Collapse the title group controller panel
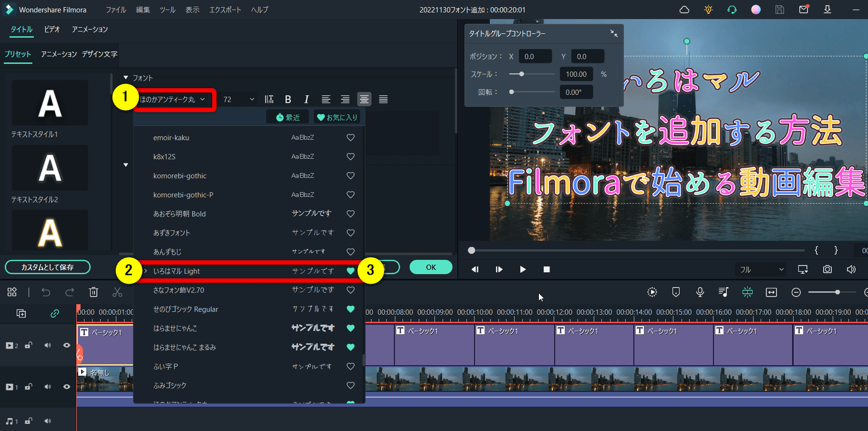The width and height of the screenshot is (868, 431). click(614, 33)
